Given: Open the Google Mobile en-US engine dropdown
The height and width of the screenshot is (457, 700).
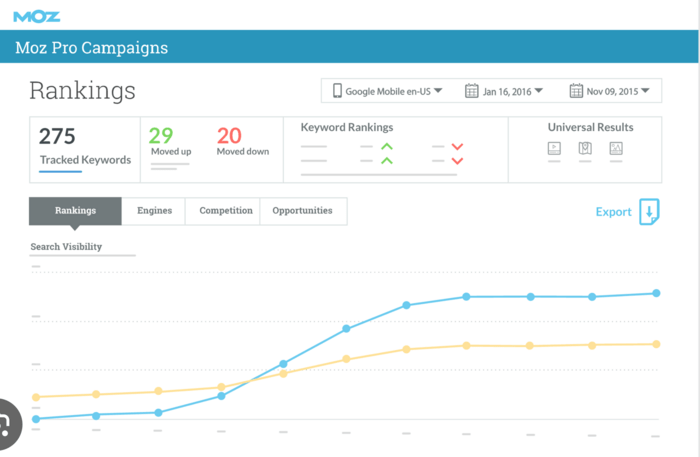Looking at the screenshot, I should pyautogui.click(x=388, y=91).
